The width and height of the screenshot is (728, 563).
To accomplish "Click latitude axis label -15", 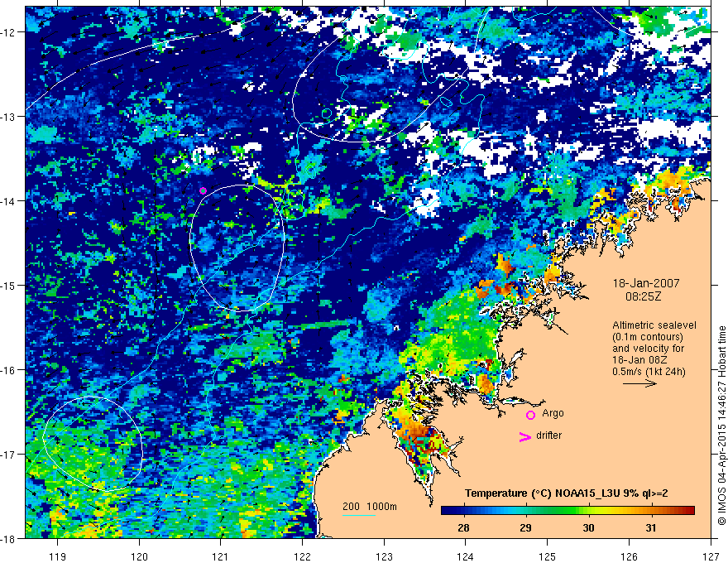I will tap(8, 285).
